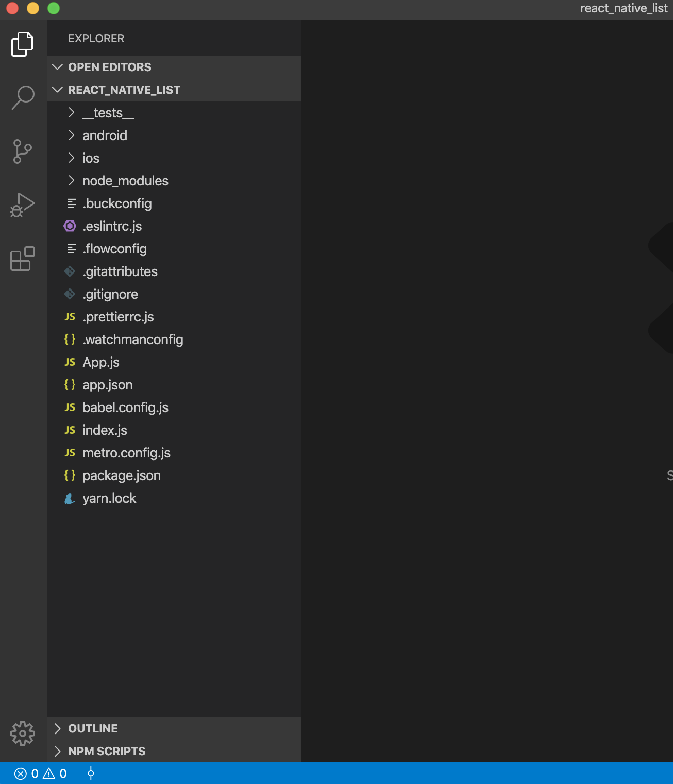This screenshot has height=784, width=673.
Task: Open the .eslintrc.js file
Action: pos(174,226)
